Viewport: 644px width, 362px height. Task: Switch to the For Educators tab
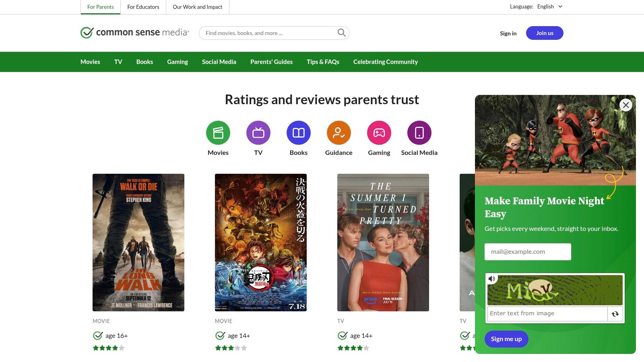143,7
